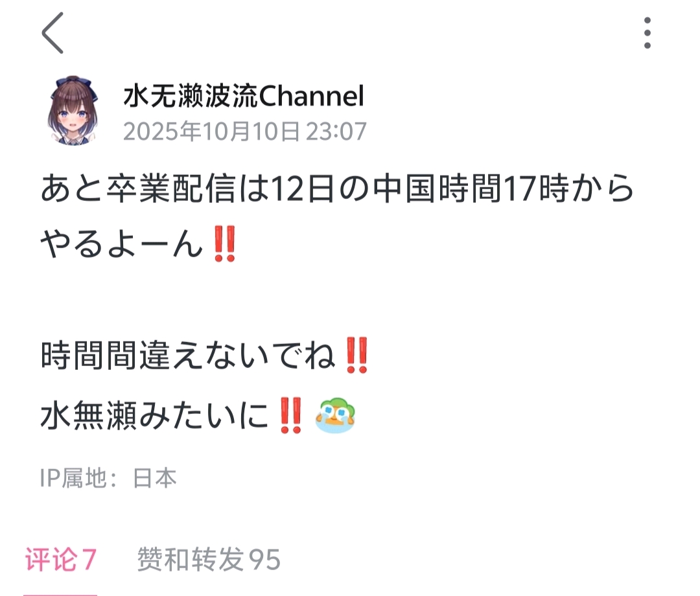Open the 水无濑波流Channel username link
This screenshot has width=700, height=596.
pos(244,95)
